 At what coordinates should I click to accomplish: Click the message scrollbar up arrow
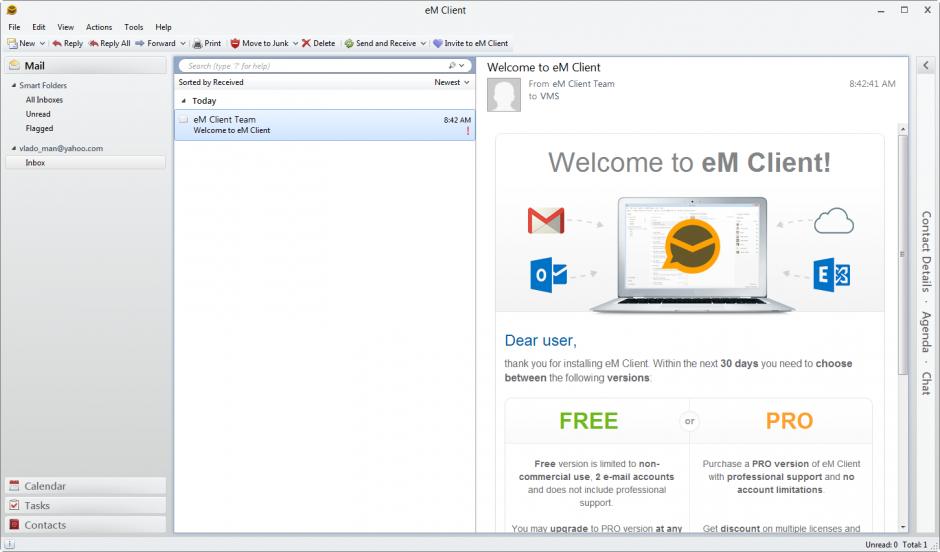pyautogui.click(x=903, y=129)
